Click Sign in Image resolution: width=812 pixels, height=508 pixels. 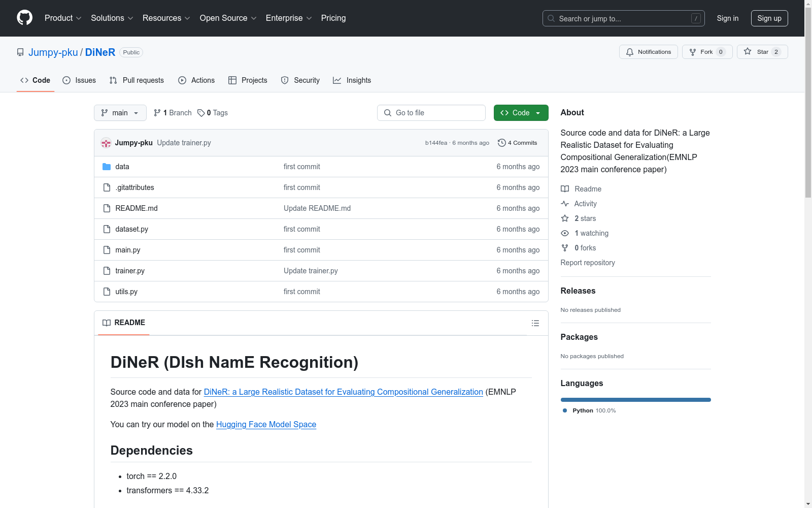(727, 18)
